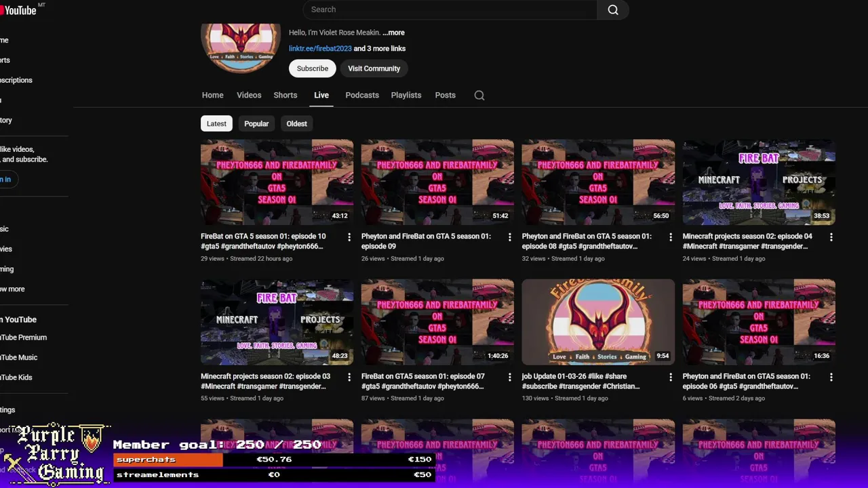Viewport: 868px width, 488px height.
Task: Expand the sidebar 'Show more' entry
Action: pos(12,289)
